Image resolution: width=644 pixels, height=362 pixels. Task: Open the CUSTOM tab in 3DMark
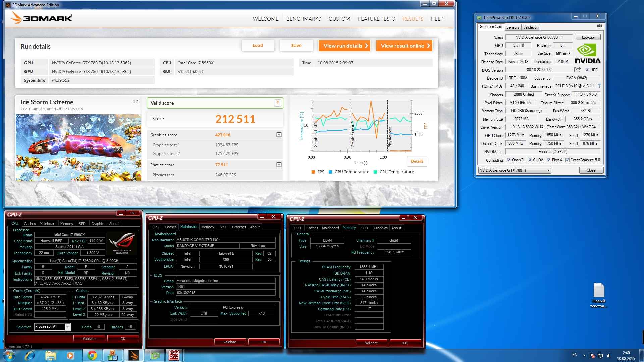(x=339, y=19)
